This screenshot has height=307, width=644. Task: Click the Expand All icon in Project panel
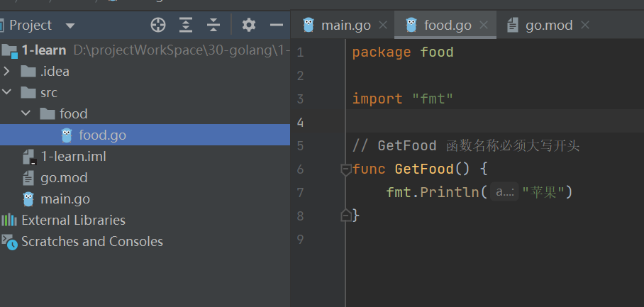coord(186,26)
